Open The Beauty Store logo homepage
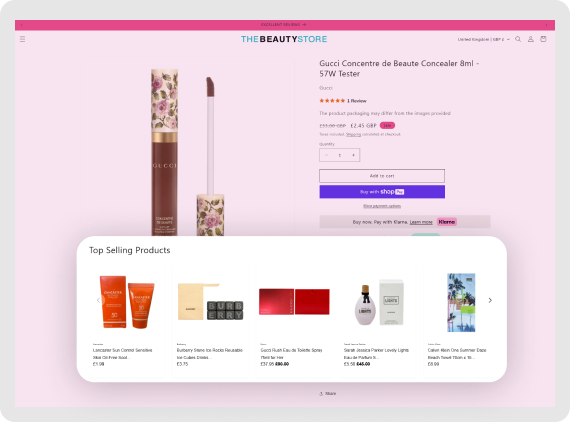This screenshot has height=422, width=570. coord(284,39)
